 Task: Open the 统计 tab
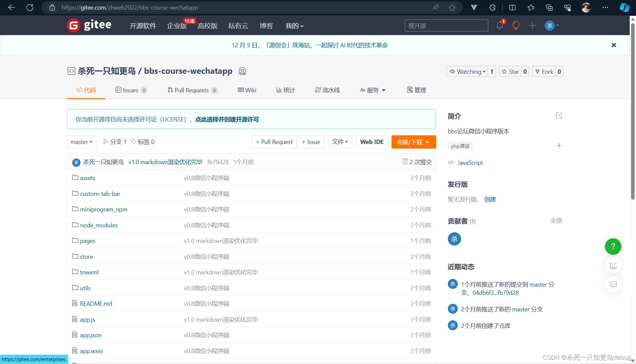[x=286, y=90]
